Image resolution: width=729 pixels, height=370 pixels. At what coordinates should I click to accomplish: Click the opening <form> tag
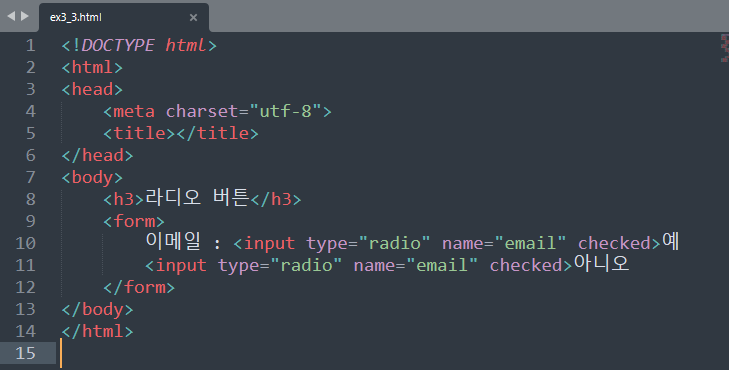(134, 221)
